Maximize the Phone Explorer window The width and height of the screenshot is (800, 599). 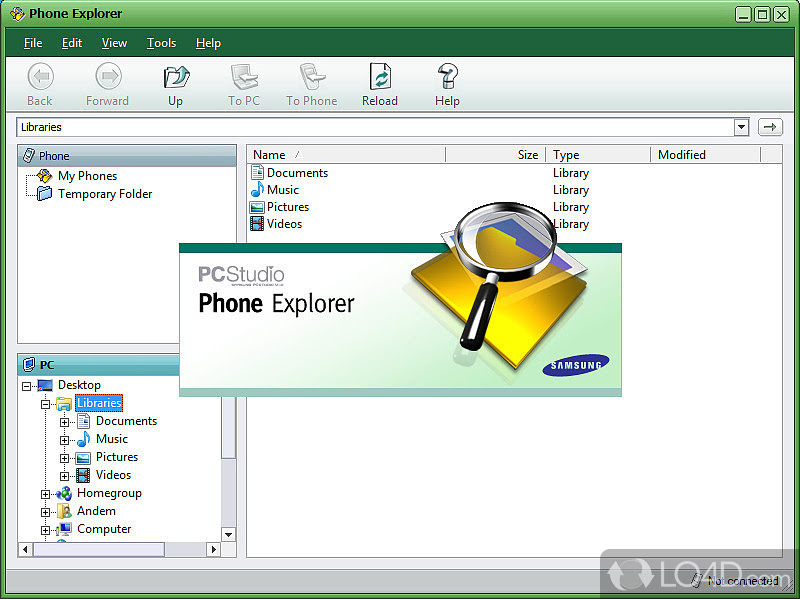[x=762, y=14]
